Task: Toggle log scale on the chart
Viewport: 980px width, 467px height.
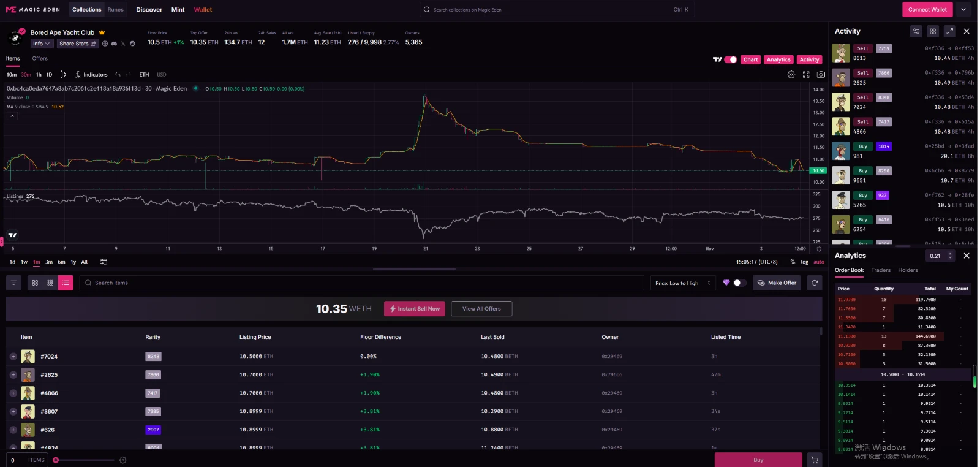Action: 804,262
